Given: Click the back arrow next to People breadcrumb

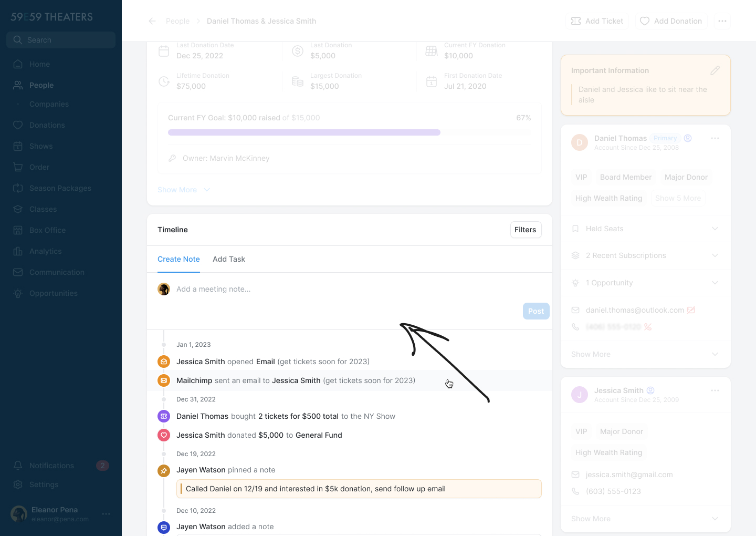Looking at the screenshot, I should pyautogui.click(x=152, y=21).
